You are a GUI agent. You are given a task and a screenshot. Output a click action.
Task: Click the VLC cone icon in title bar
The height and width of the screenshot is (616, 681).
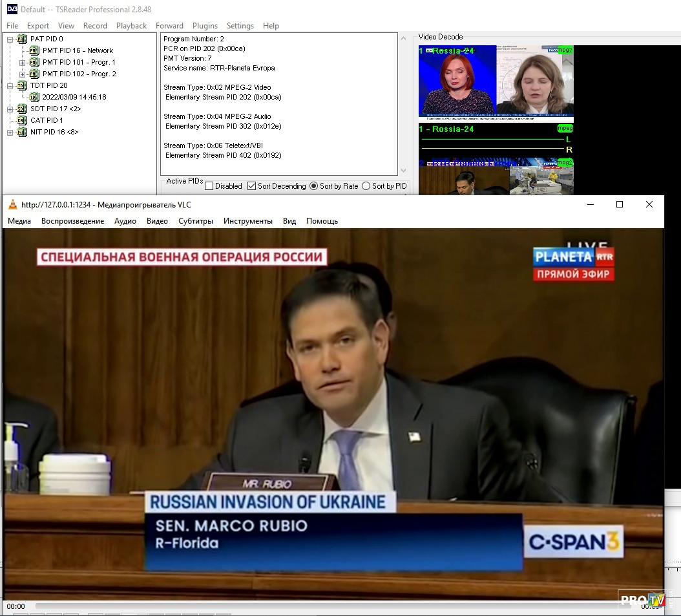pyautogui.click(x=13, y=205)
